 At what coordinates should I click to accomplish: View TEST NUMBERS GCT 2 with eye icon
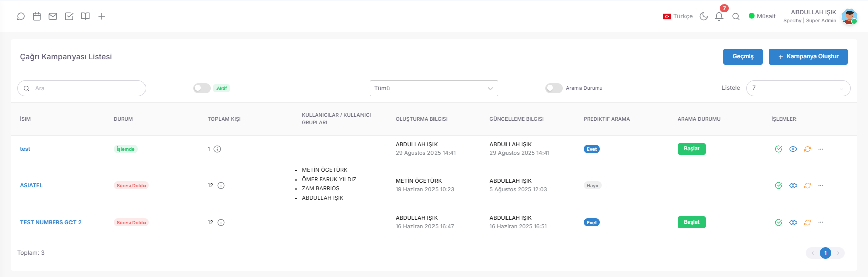point(793,222)
